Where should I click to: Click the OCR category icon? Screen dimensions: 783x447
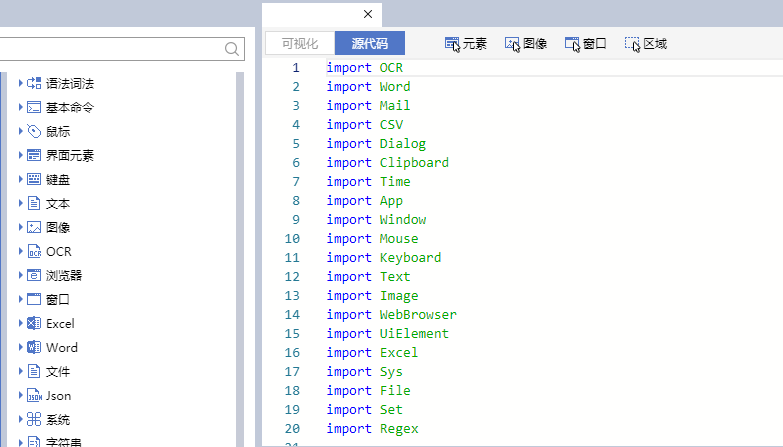click(34, 252)
